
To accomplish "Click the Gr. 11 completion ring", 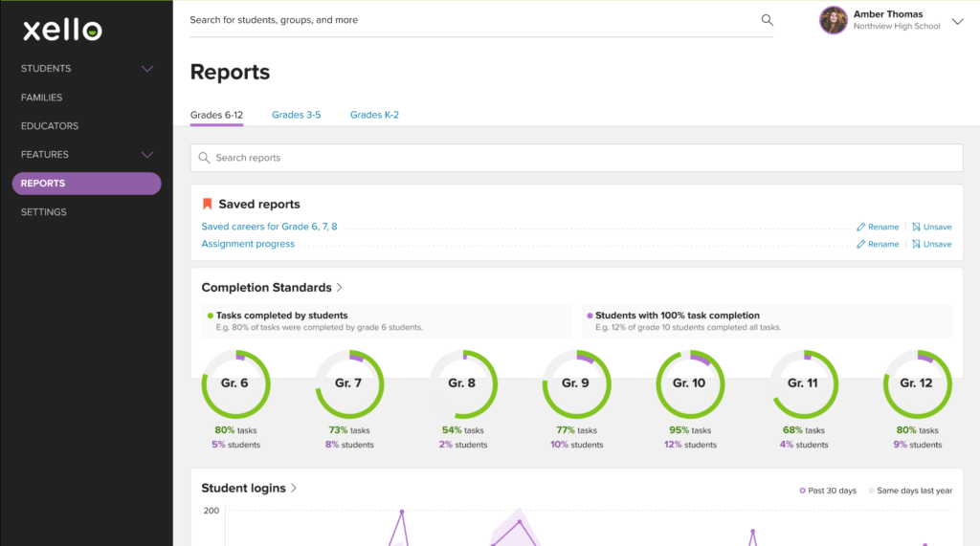I will [x=804, y=384].
